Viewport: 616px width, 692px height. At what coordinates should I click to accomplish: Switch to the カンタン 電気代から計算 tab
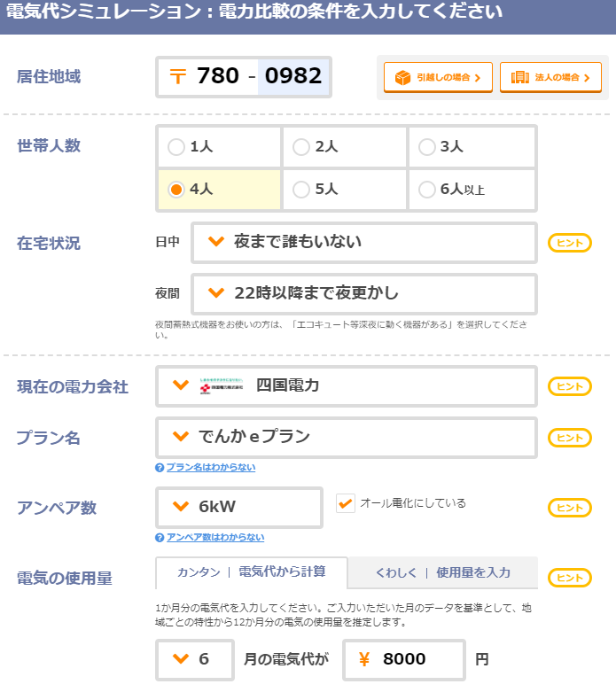(251, 572)
